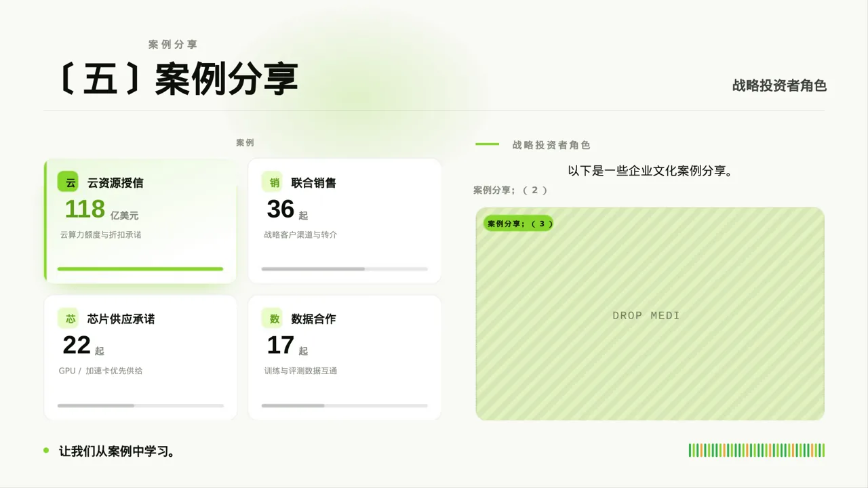
Task: Select the value 36 起
Action: pyautogui.click(x=288, y=210)
